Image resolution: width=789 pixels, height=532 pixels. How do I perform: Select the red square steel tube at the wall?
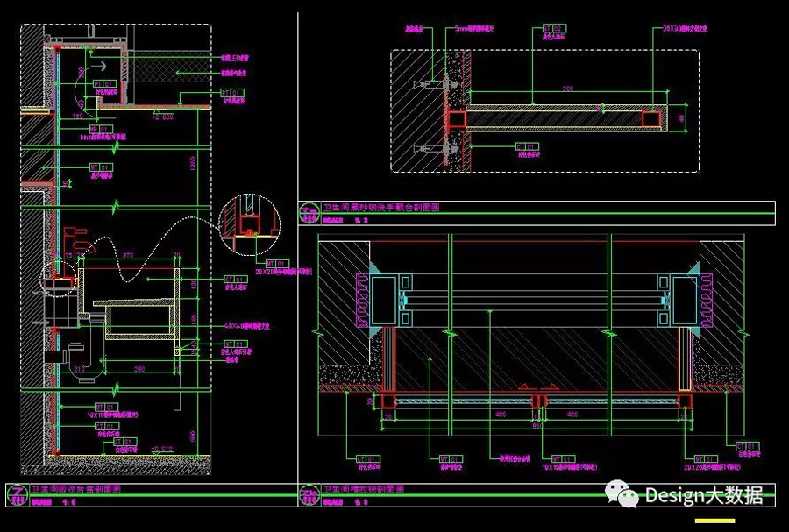pos(457,118)
